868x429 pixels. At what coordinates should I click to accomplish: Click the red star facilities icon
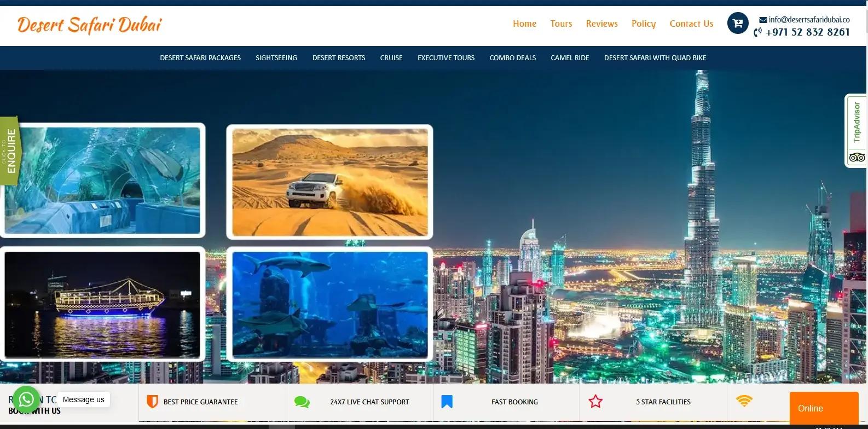595,402
